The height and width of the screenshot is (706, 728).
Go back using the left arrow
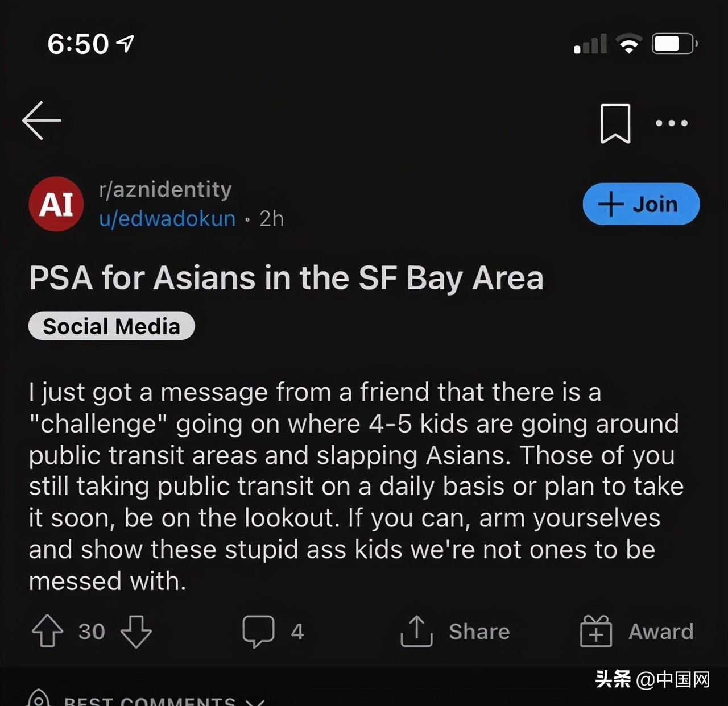click(x=42, y=121)
